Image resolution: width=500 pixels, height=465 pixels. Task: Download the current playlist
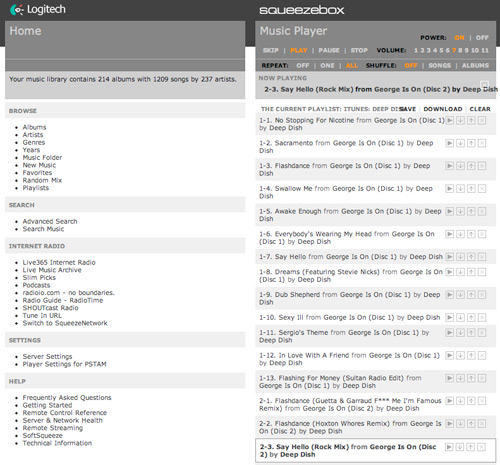[443, 109]
